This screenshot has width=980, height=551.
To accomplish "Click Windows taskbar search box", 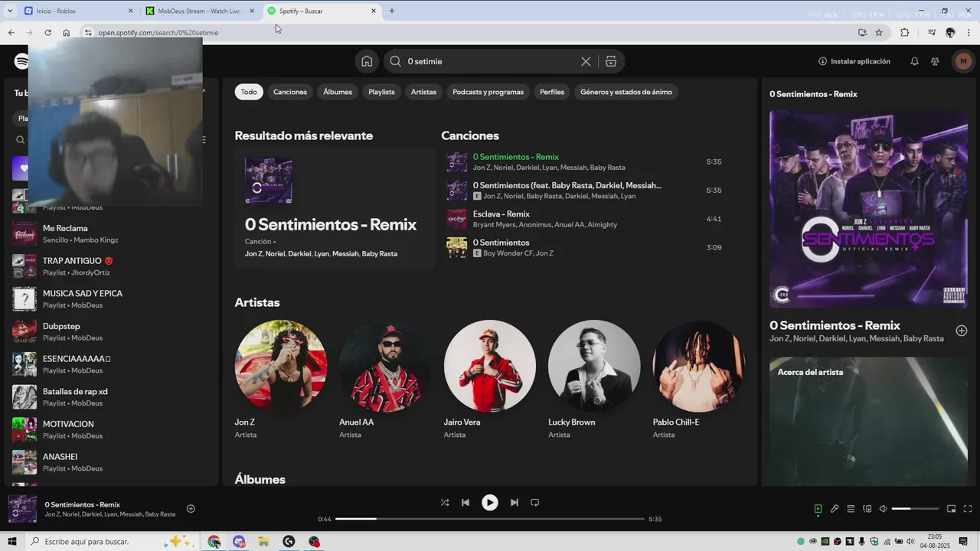I will pyautogui.click(x=111, y=542).
